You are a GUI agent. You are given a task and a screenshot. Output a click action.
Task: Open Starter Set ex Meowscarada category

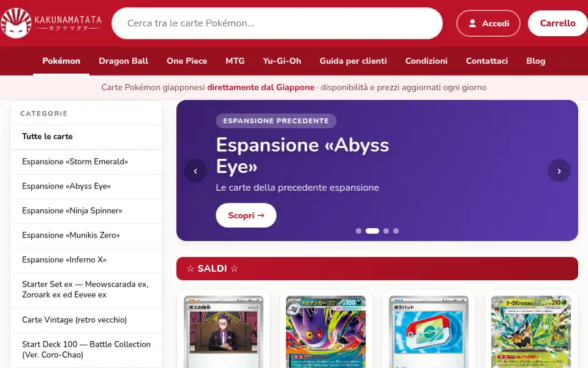point(86,289)
